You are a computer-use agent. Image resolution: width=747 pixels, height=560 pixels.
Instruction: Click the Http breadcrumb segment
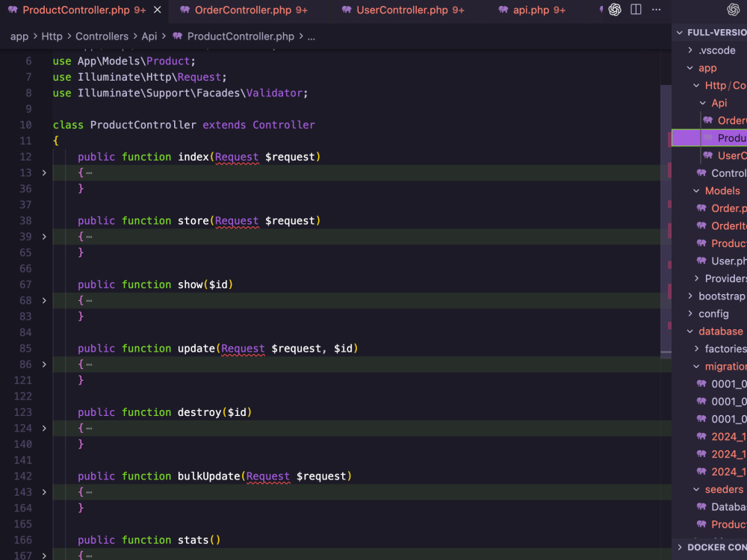click(52, 37)
